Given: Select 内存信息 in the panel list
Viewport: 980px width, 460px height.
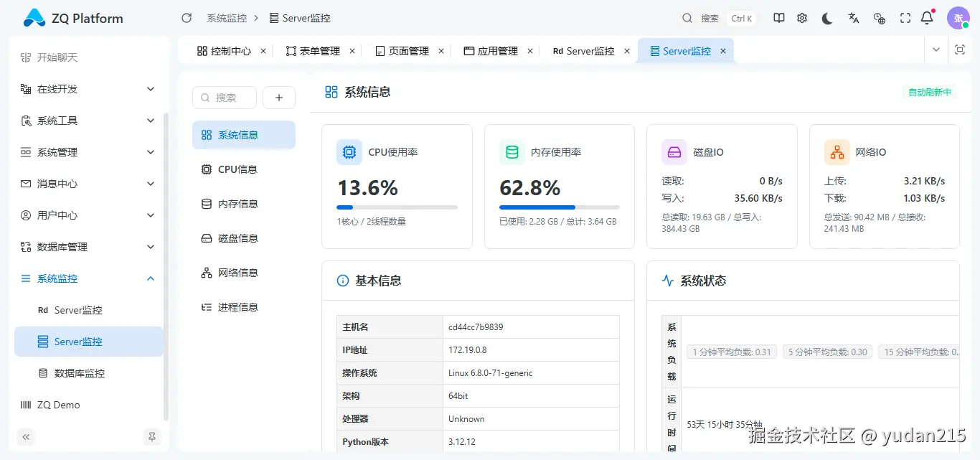Looking at the screenshot, I should (x=244, y=204).
